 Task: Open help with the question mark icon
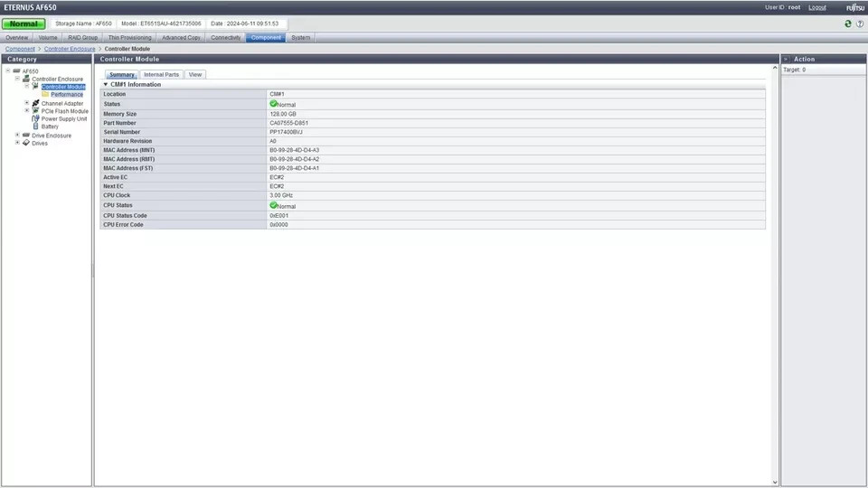858,23
